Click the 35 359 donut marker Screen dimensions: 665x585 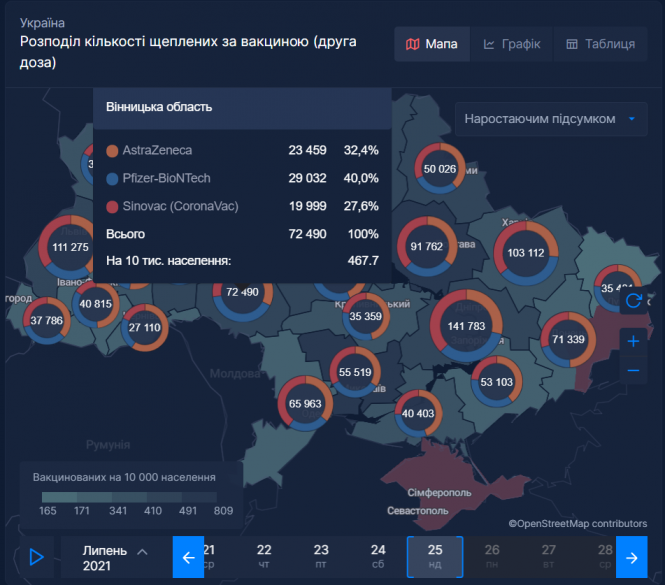pyautogui.click(x=366, y=316)
